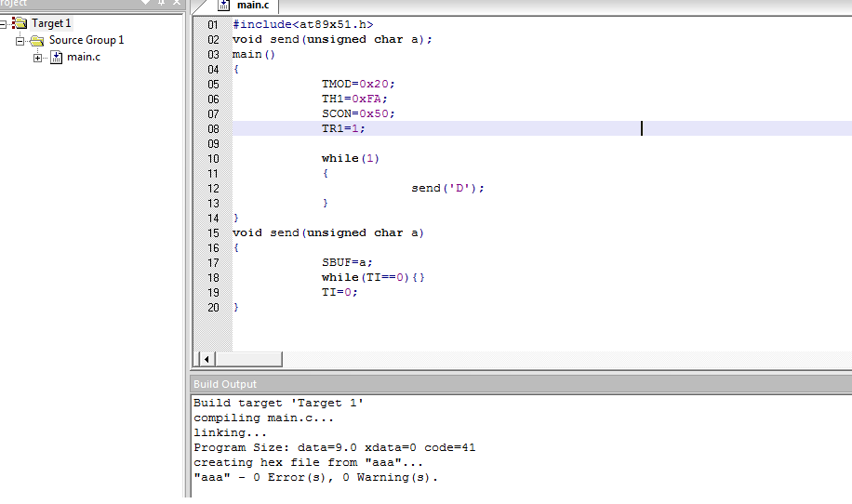
Task: Click the closing brace on line 20
Action: click(x=236, y=308)
